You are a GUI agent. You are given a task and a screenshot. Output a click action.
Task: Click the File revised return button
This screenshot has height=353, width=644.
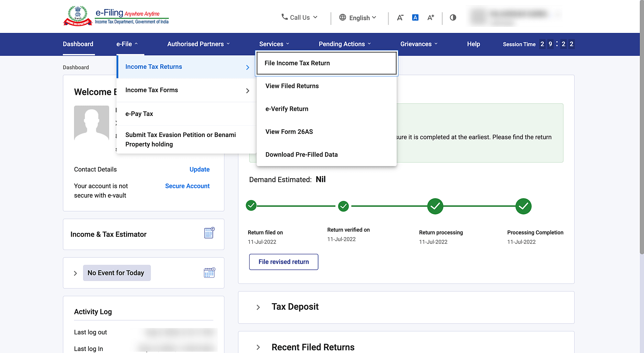pyautogui.click(x=284, y=262)
